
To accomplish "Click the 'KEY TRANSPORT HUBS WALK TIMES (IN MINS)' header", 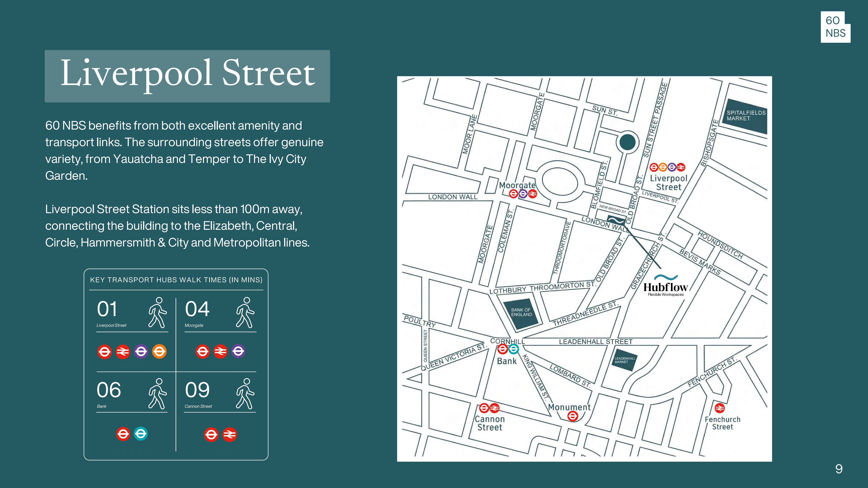I will pyautogui.click(x=176, y=280).
